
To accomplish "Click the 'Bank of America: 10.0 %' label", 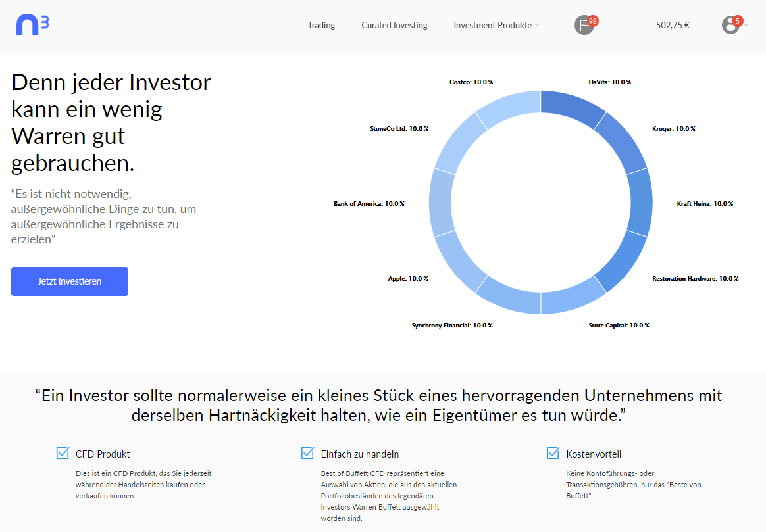I will coord(369,203).
